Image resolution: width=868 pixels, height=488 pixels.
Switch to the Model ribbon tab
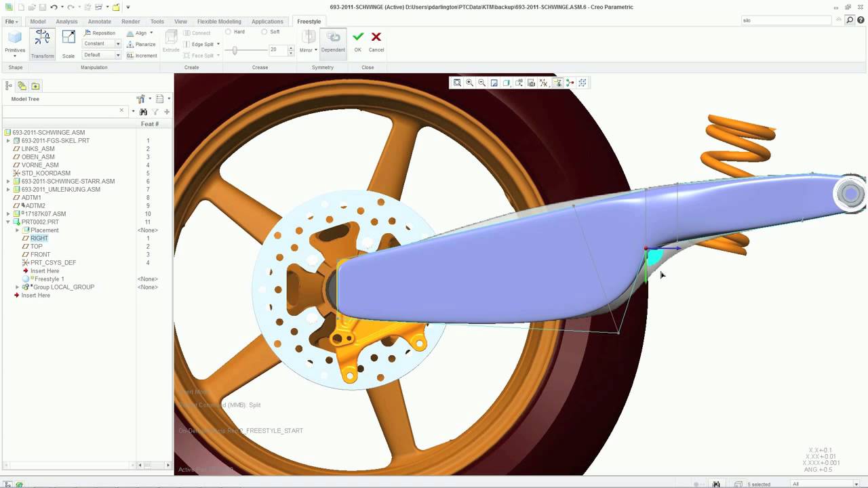coord(38,21)
